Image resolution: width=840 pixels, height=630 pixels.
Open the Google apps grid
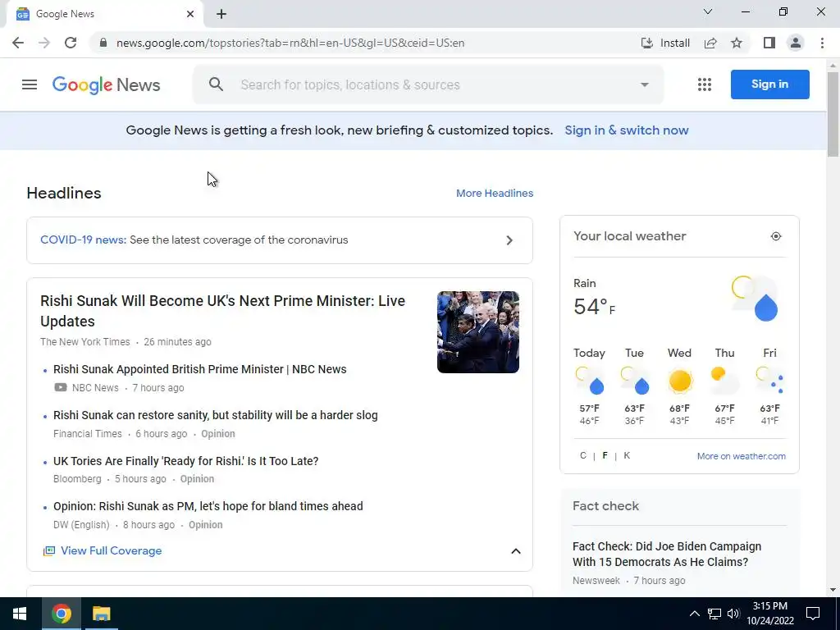pyautogui.click(x=705, y=84)
